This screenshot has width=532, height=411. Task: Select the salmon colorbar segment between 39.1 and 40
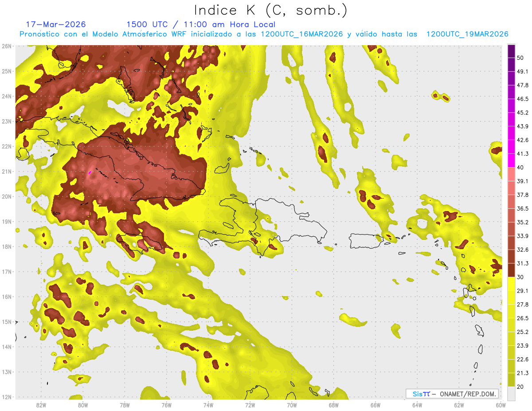coord(511,174)
